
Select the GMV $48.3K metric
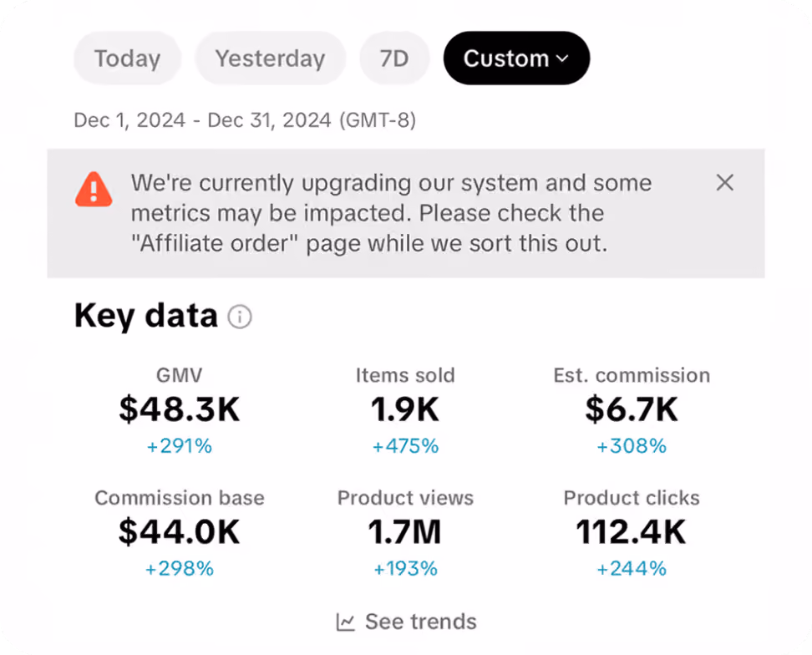[x=179, y=410]
